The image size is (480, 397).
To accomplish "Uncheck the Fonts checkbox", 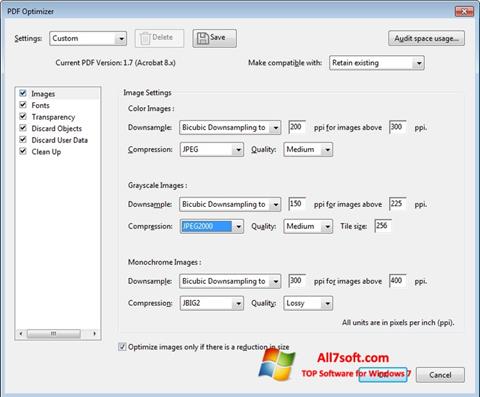I will (23, 105).
